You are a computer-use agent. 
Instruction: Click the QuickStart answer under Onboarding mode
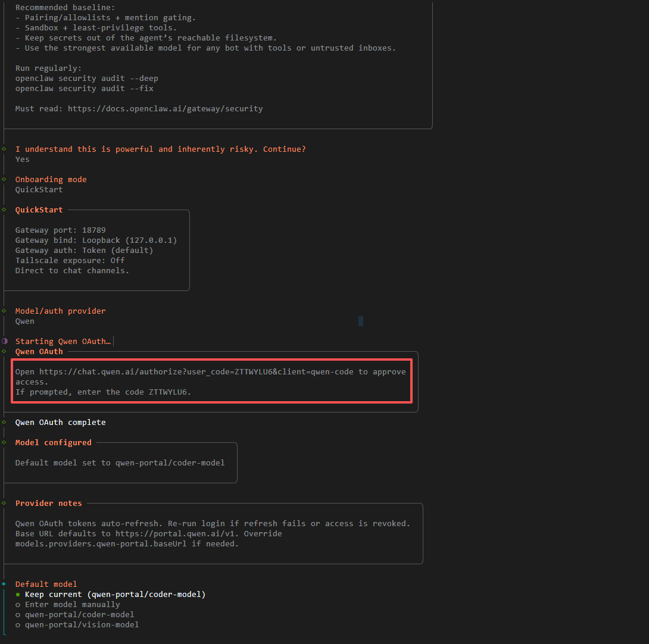(39, 189)
